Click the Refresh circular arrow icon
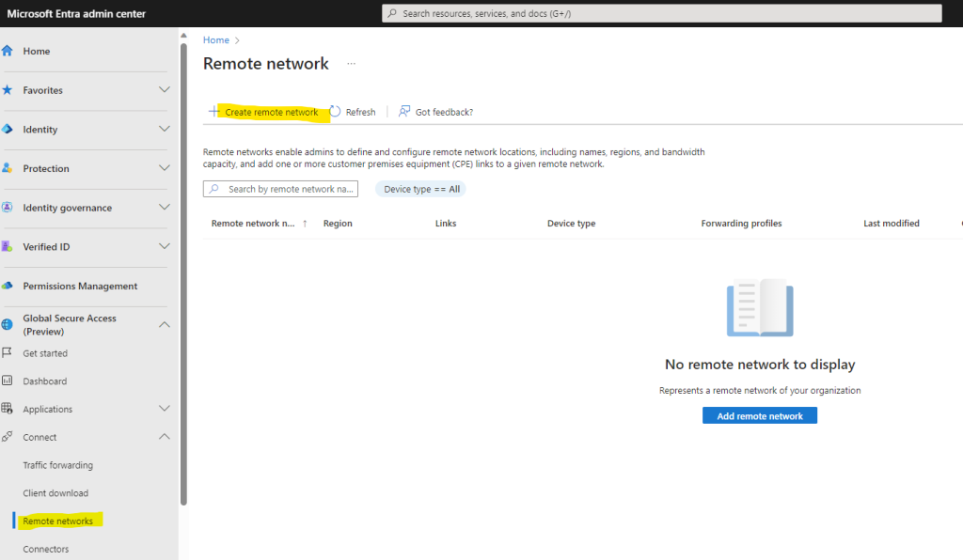 (x=335, y=111)
